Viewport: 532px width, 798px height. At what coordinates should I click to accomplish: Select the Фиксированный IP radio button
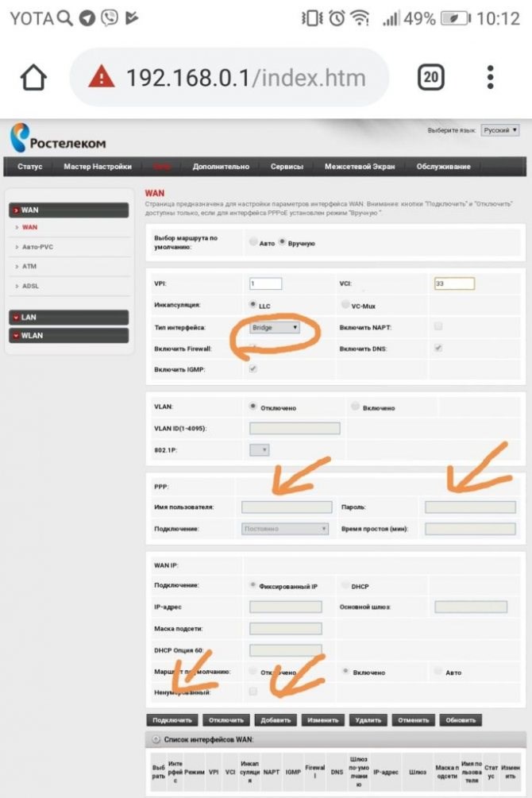[253, 585]
